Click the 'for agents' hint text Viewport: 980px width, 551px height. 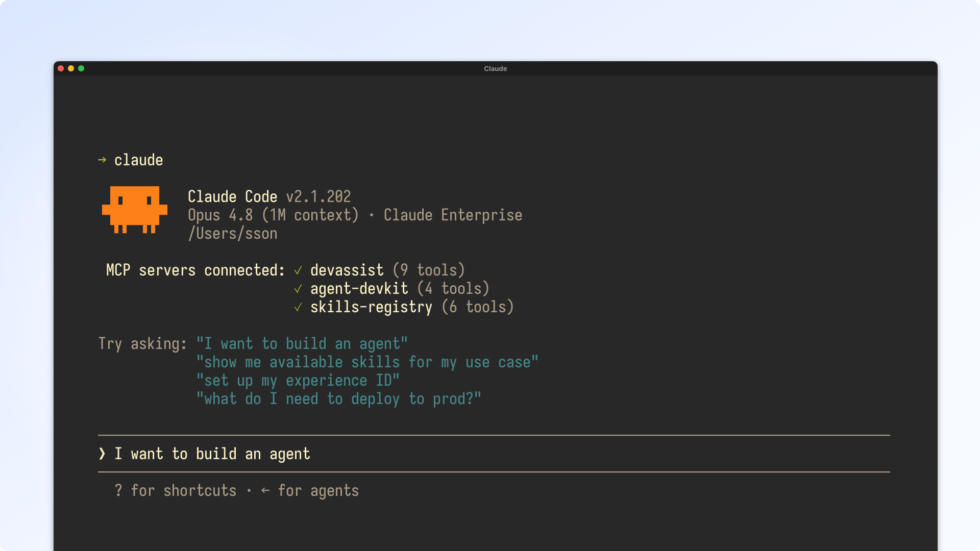coord(318,491)
